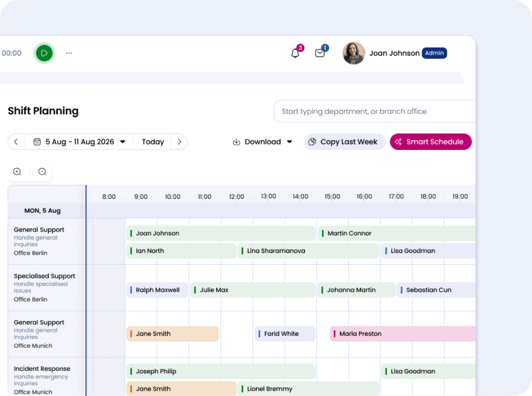The height and width of the screenshot is (396, 532).
Task: Go to previous week arrow
Action: coord(16,142)
